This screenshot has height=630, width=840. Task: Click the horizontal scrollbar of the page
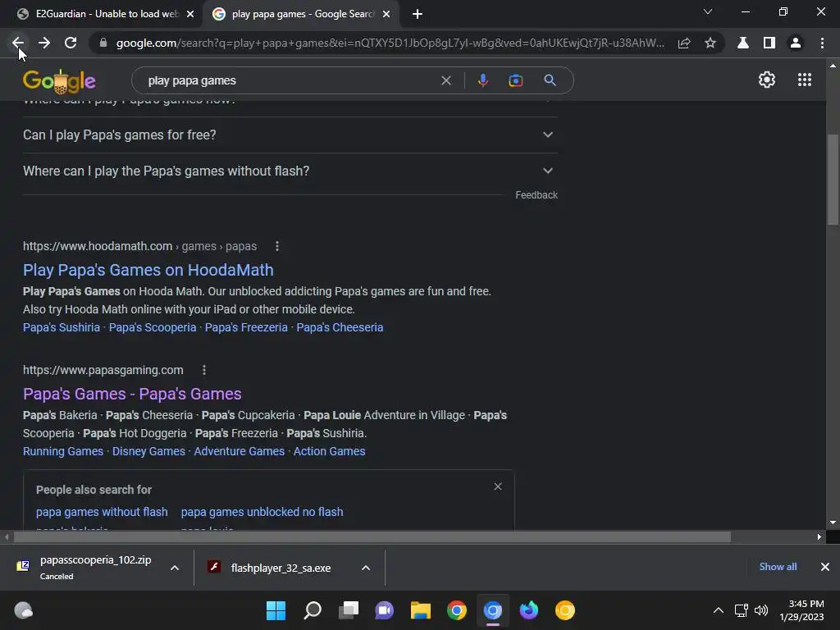[x=372, y=536]
